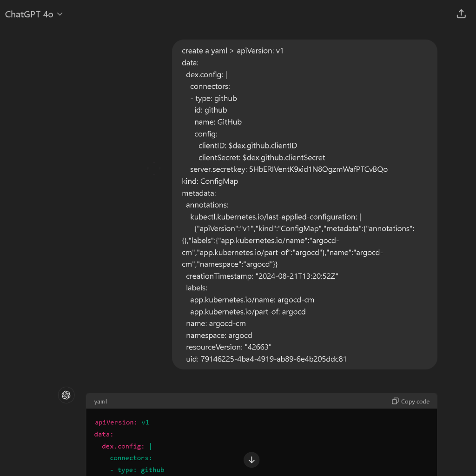Open the ChatGPT 4o model dropdown
Viewport: 476px width, 476px height.
coord(33,14)
